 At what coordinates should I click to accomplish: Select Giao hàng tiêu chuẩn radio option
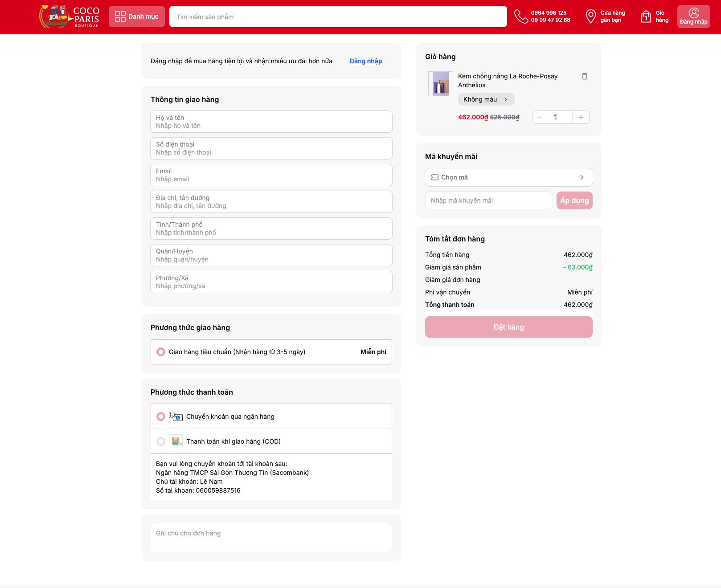tap(161, 352)
